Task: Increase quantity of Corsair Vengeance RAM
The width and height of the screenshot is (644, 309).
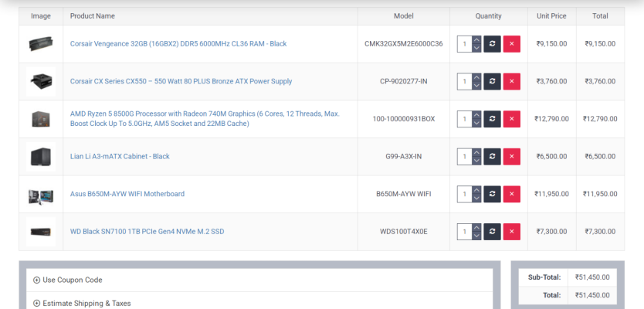Action: 476,40
